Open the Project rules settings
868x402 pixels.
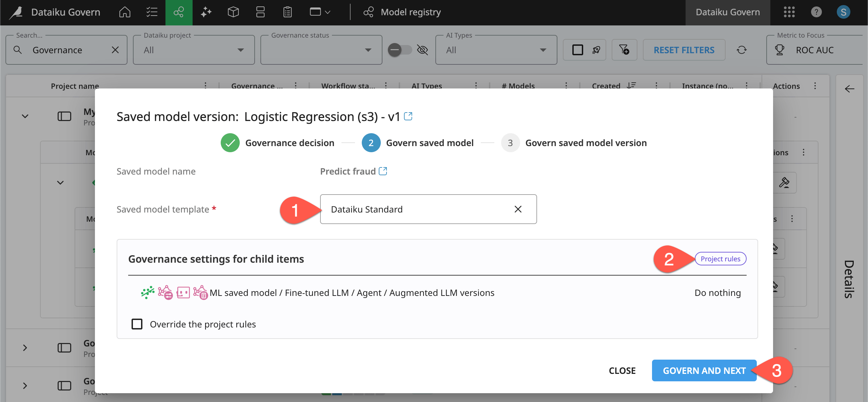tap(720, 259)
